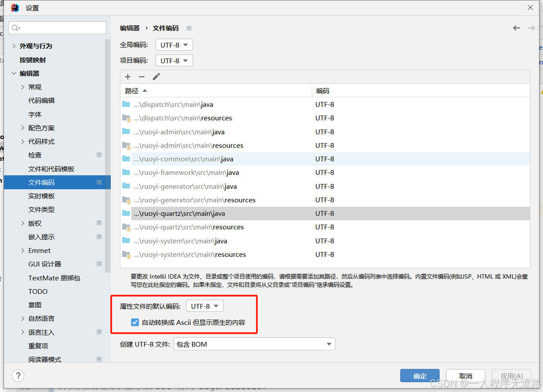
Task: Select the ruoyi-generator\src\main\java row
Action: click(x=325, y=186)
